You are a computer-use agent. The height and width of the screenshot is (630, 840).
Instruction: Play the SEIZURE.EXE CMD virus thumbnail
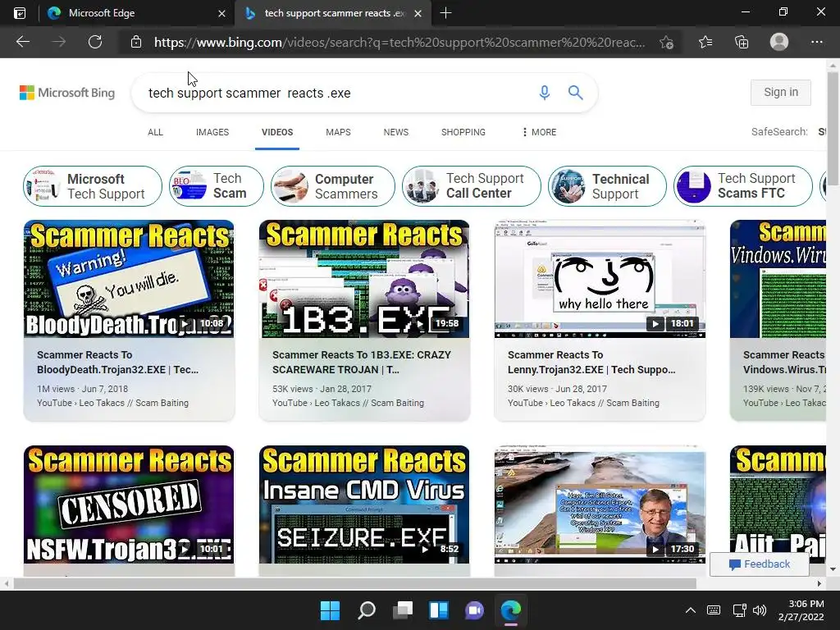(364, 504)
